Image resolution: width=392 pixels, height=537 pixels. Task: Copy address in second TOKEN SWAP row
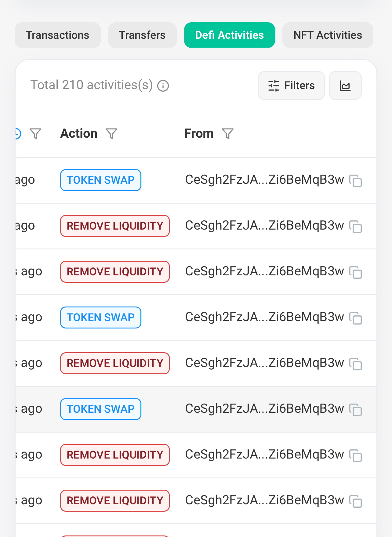click(356, 318)
